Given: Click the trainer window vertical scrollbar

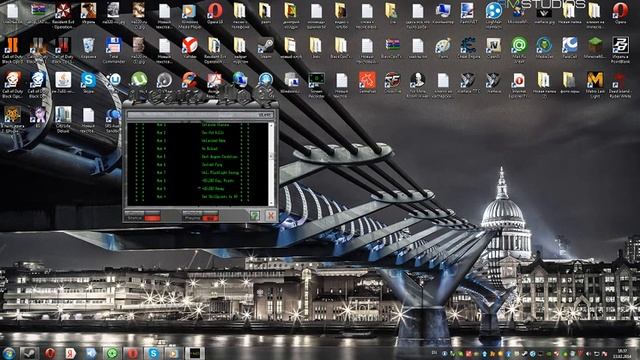Looking at the screenshot, I should [271, 163].
